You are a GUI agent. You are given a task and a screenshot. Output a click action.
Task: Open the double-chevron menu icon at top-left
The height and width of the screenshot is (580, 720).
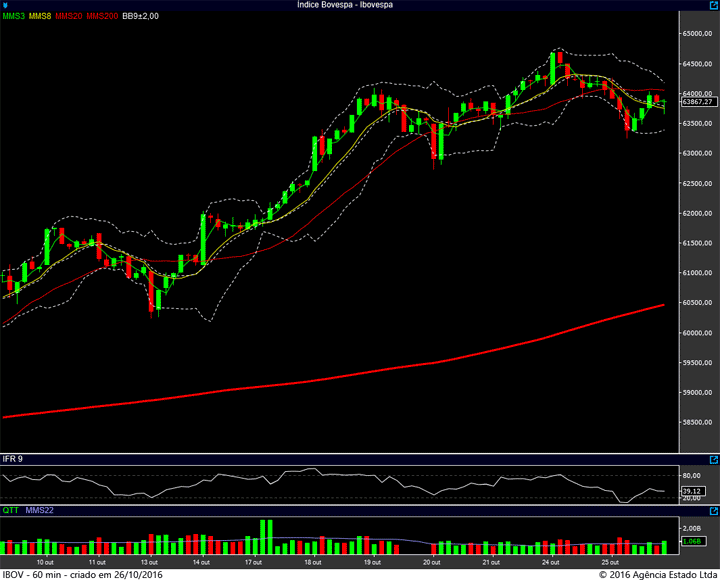coord(5,5)
